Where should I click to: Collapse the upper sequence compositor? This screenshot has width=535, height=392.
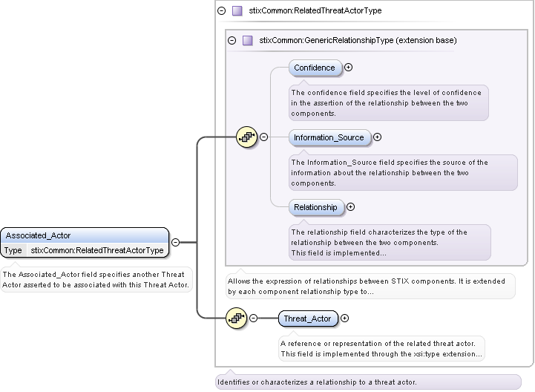pyautogui.click(x=263, y=137)
